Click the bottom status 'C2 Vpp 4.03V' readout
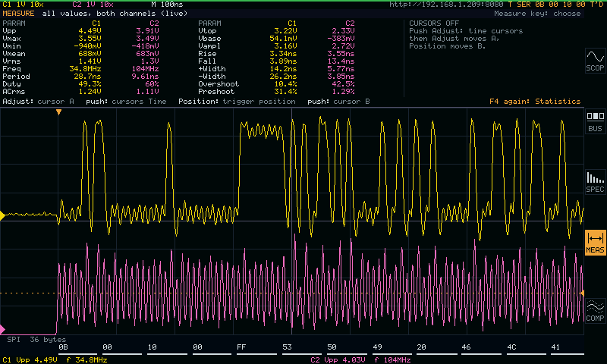 point(338,360)
